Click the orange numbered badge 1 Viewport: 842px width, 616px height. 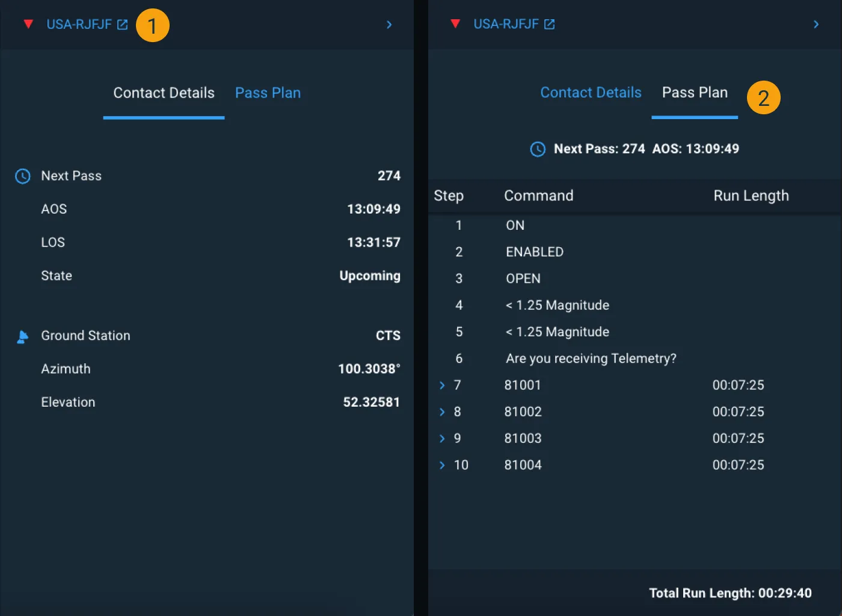152,26
